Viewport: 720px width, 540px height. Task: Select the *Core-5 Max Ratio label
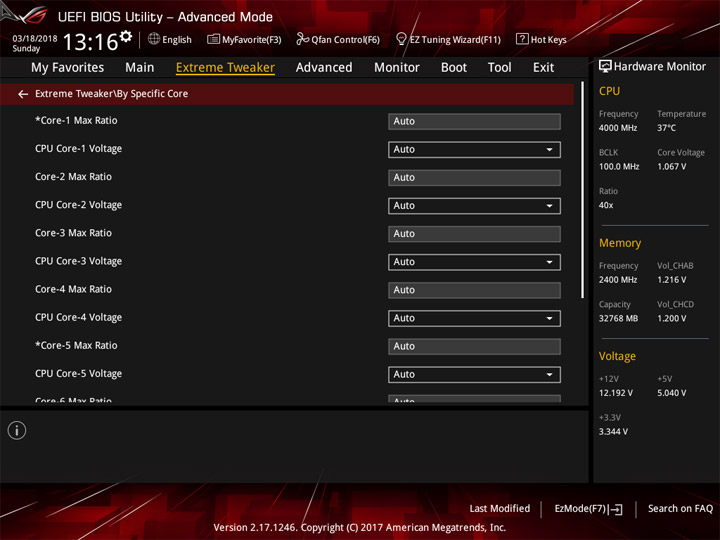point(76,346)
